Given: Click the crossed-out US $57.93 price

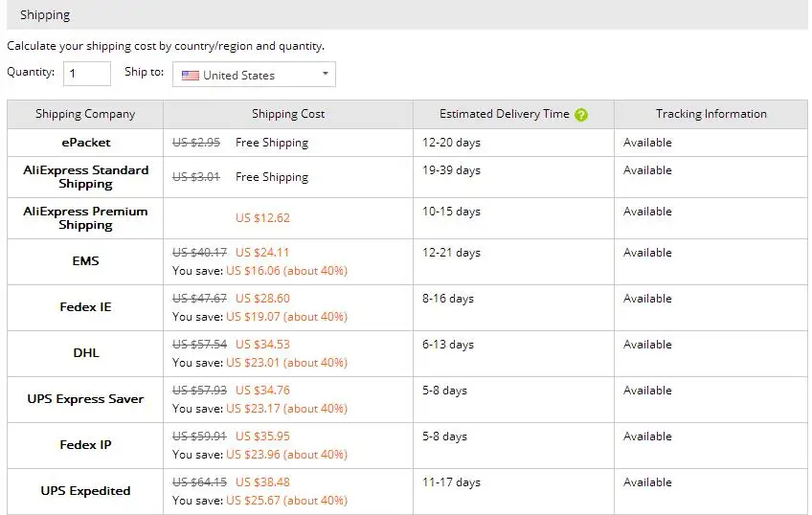Looking at the screenshot, I should point(199,391).
